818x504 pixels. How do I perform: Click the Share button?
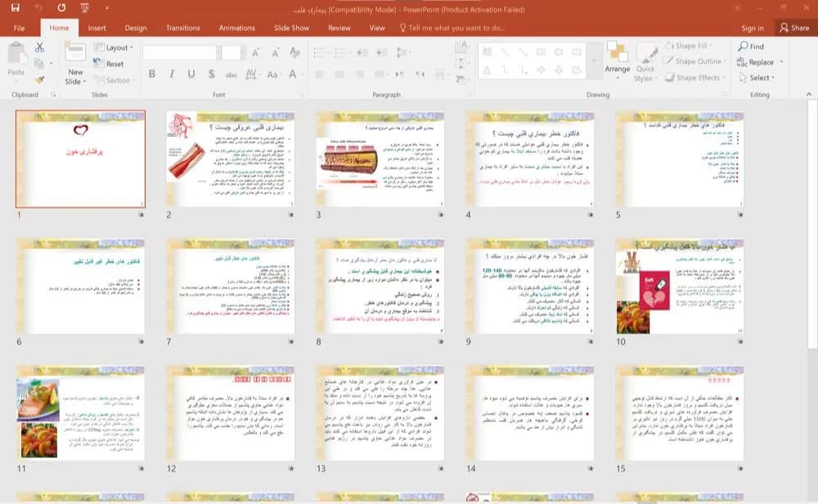click(x=794, y=28)
